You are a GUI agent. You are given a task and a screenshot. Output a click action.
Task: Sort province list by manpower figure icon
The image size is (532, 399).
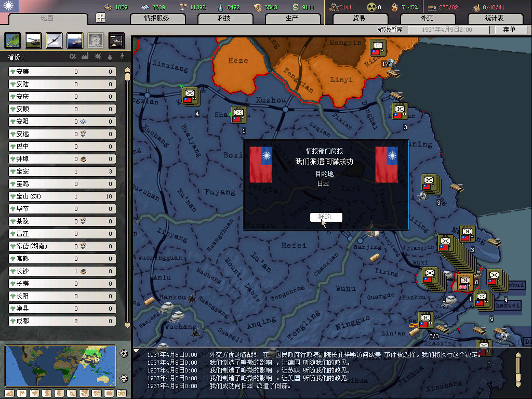pos(123,56)
